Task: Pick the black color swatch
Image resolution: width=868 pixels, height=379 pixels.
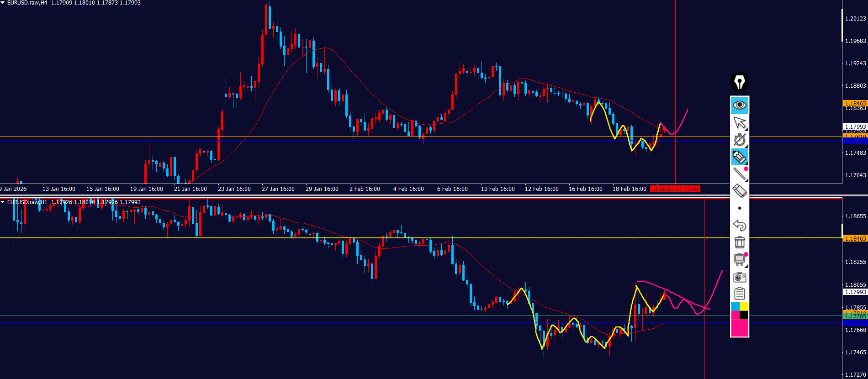Action: click(x=744, y=315)
